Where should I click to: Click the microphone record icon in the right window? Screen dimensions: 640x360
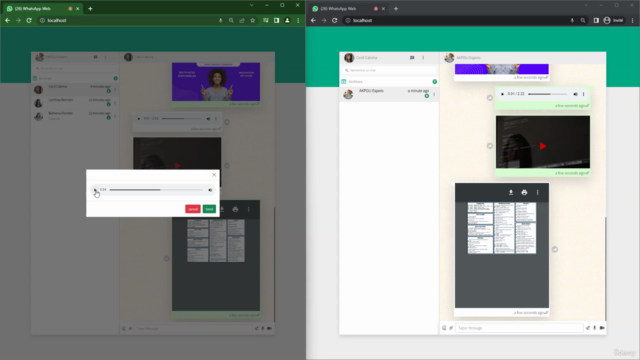[595, 328]
